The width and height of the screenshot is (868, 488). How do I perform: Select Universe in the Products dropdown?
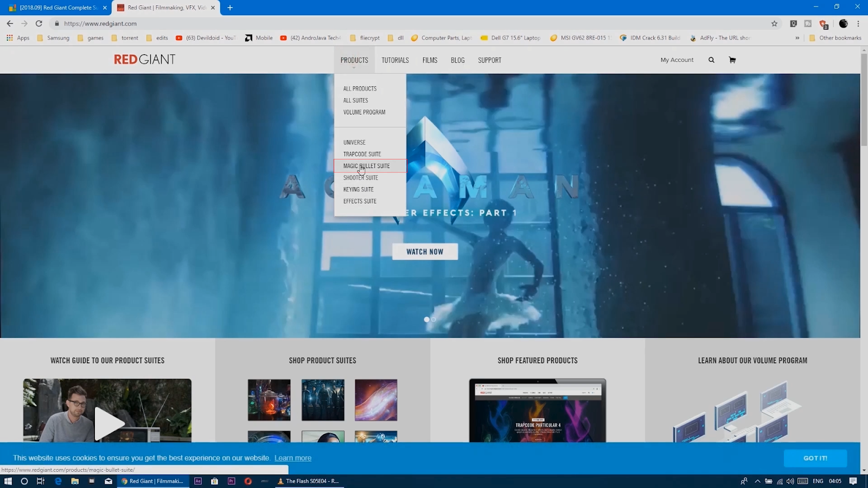click(x=354, y=143)
